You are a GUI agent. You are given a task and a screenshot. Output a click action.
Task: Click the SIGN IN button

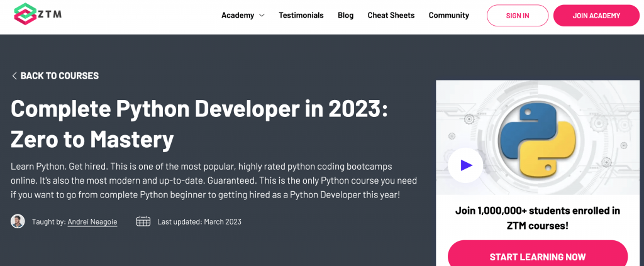pyautogui.click(x=518, y=16)
